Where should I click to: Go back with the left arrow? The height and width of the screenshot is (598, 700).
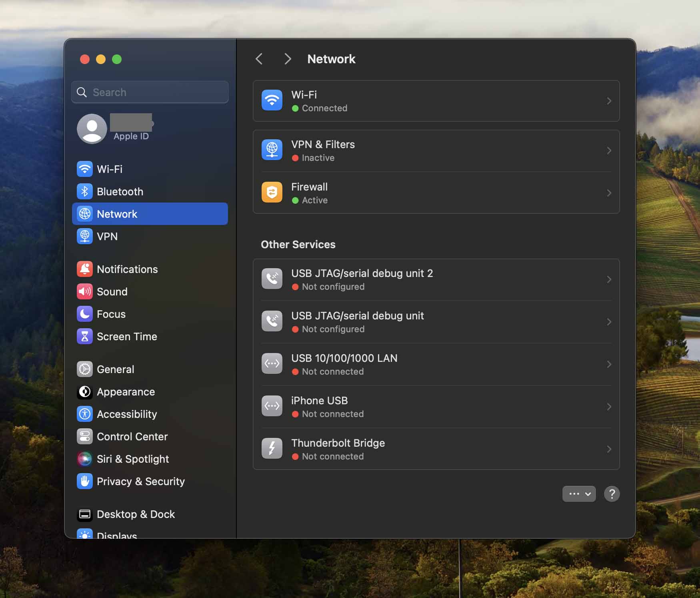point(259,59)
